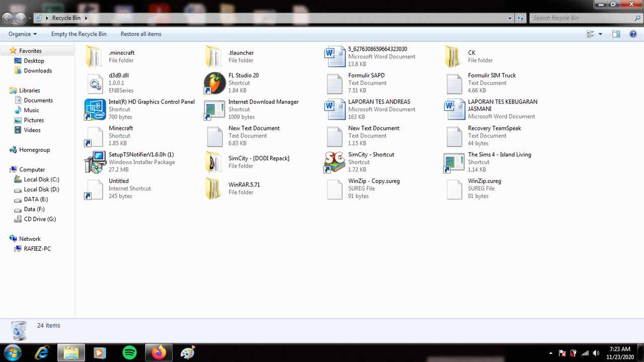Select the Formulir SIM Truck document icon

click(454, 83)
